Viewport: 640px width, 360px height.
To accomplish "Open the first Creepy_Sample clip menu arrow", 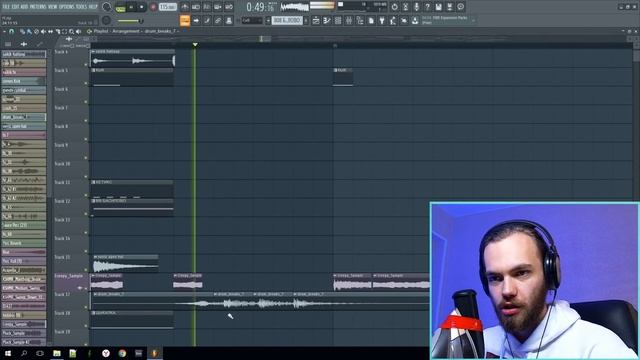I will pyautogui.click(x=93, y=276).
